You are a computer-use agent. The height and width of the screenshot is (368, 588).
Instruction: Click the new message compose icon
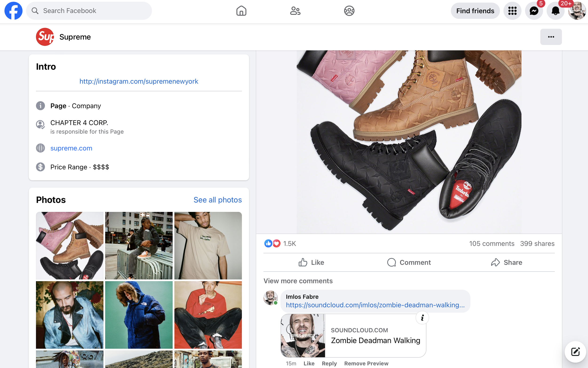(x=575, y=352)
